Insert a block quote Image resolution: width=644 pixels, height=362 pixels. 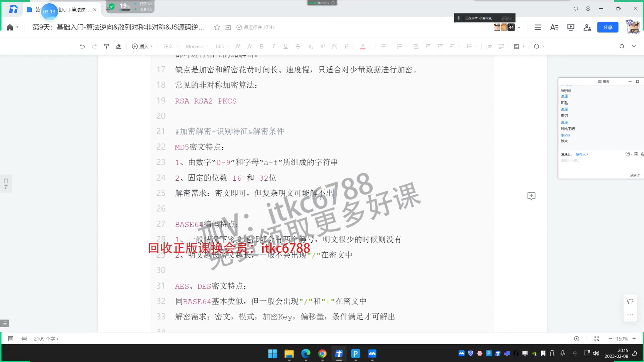click(489, 46)
